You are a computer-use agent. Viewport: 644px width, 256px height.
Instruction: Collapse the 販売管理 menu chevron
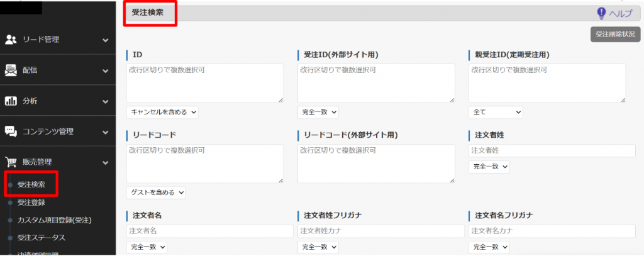tap(106, 162)
